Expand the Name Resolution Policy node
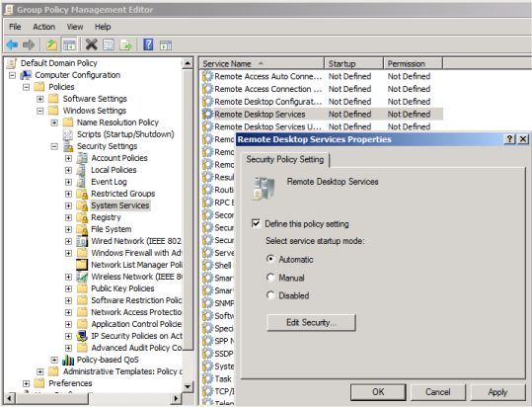This screenshot has height=407, width=532. pyautogui.click(x=54, y=122)
